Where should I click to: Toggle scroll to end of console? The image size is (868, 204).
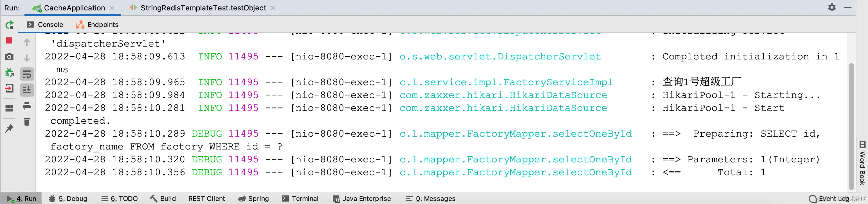[27, 90]
